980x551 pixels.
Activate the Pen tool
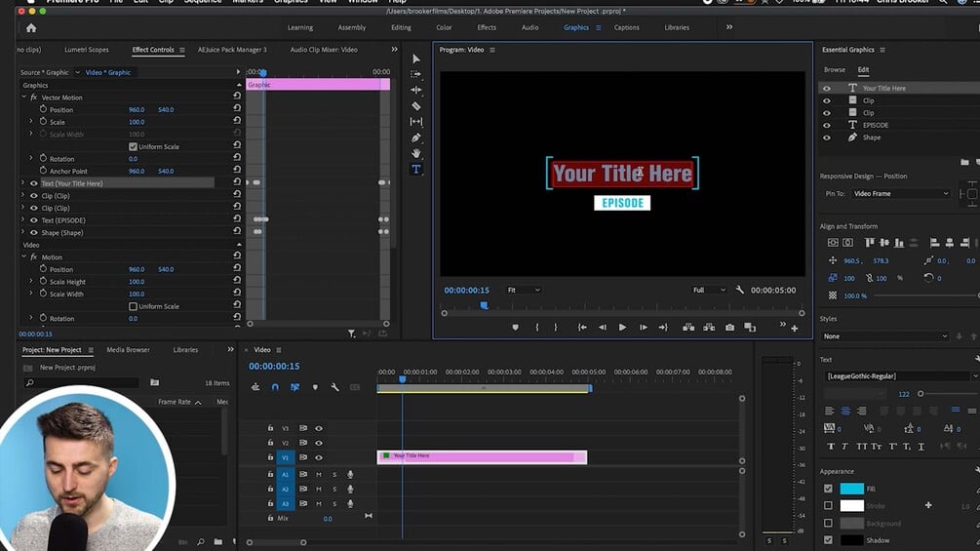[x=416, y=138]
